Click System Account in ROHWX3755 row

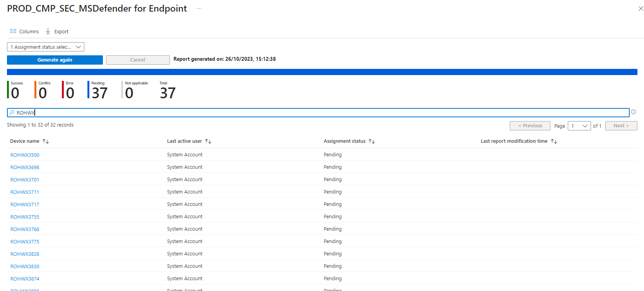coord(185,217)
